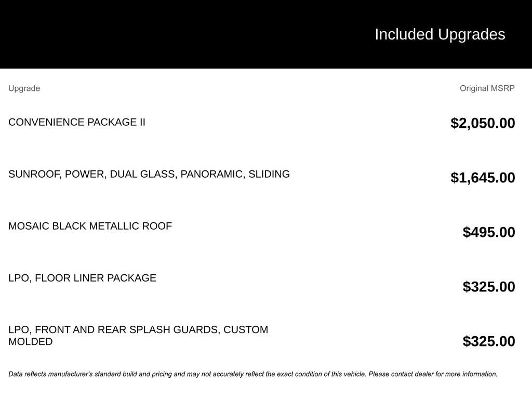The width and height of the screenshot is (532, 399).
Task: Click the FRONT AND REAR SPLASH GUARDS text
Action: (127, 330)
